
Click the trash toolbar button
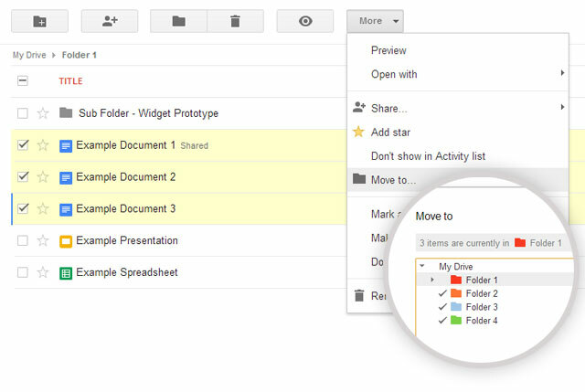(236, 21)
